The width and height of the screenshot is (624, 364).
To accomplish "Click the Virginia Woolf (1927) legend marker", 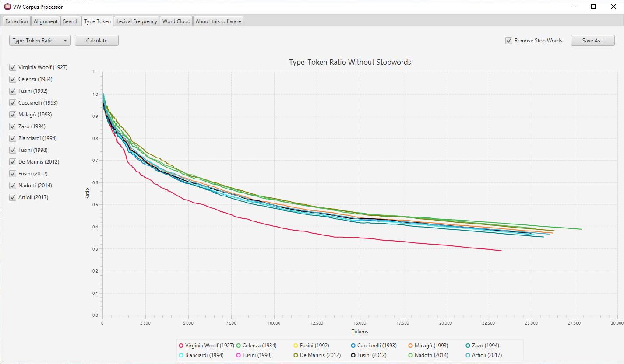I will 181,346.
